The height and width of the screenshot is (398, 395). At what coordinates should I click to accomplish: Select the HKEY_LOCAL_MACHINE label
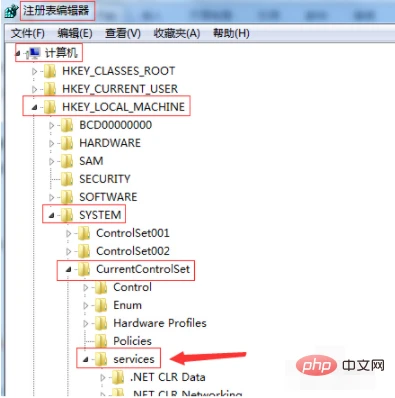click(x=123, y=107)
